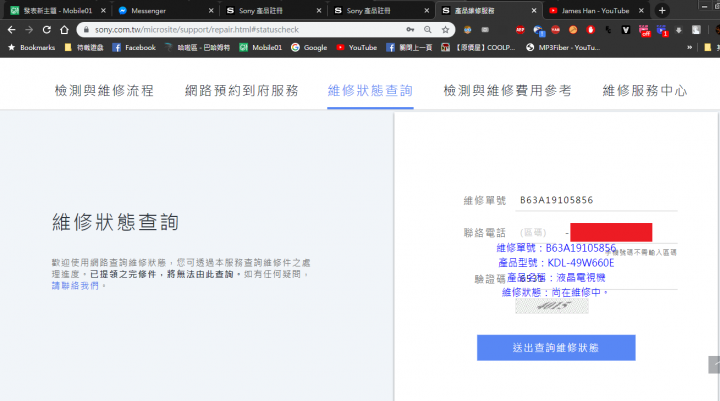Click the zoom magnifier in address bar
The image size is (720, 401).
pos(428,30)
